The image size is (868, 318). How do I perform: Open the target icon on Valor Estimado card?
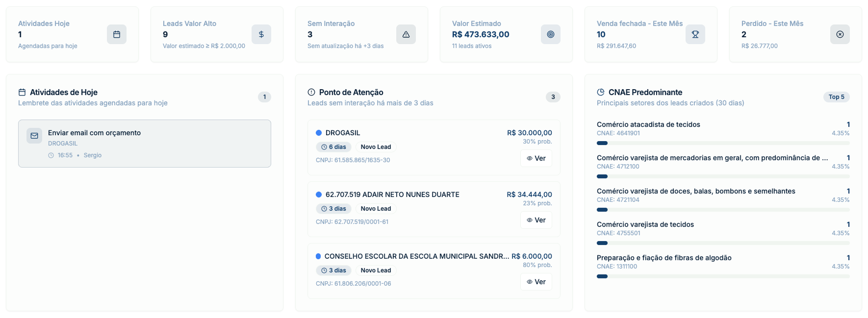tap(550, 34)
